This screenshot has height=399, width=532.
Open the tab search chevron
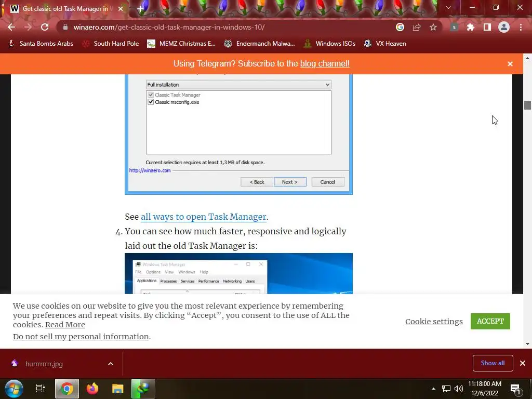click(x=448, y=7)
